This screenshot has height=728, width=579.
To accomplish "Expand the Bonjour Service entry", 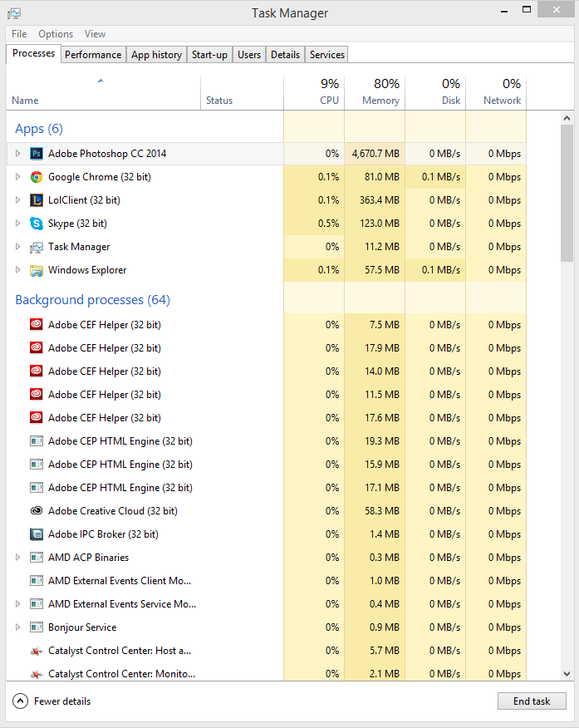I will pos(17,627).
